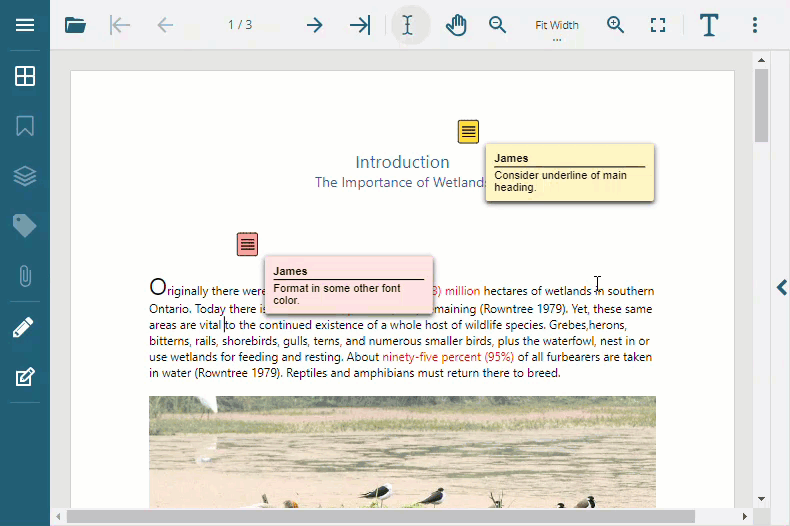790x526 pixels.
Task: Open bookmarks sidebar panel
Action: coord(25,126)
